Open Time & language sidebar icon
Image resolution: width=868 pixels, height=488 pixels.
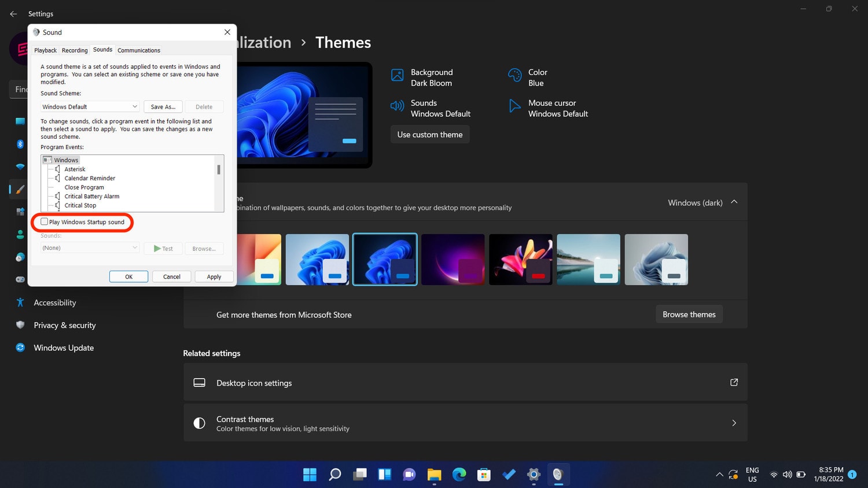(20, 257)
